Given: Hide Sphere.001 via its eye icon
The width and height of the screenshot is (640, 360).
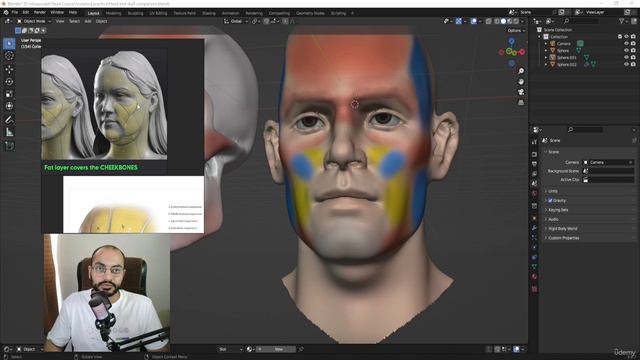Looking at the screenshot, I should pyautogui.click(x=627, y=58).
